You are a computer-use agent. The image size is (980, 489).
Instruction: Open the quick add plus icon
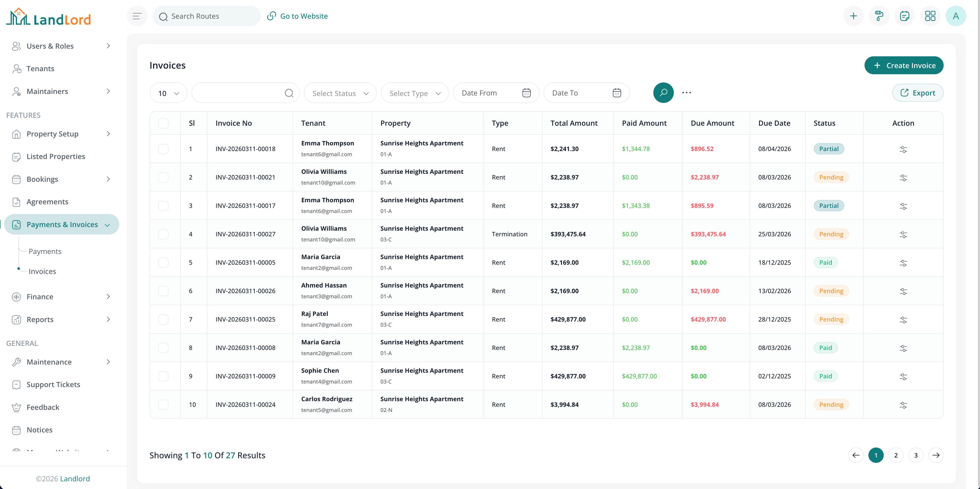click(853, 16)
